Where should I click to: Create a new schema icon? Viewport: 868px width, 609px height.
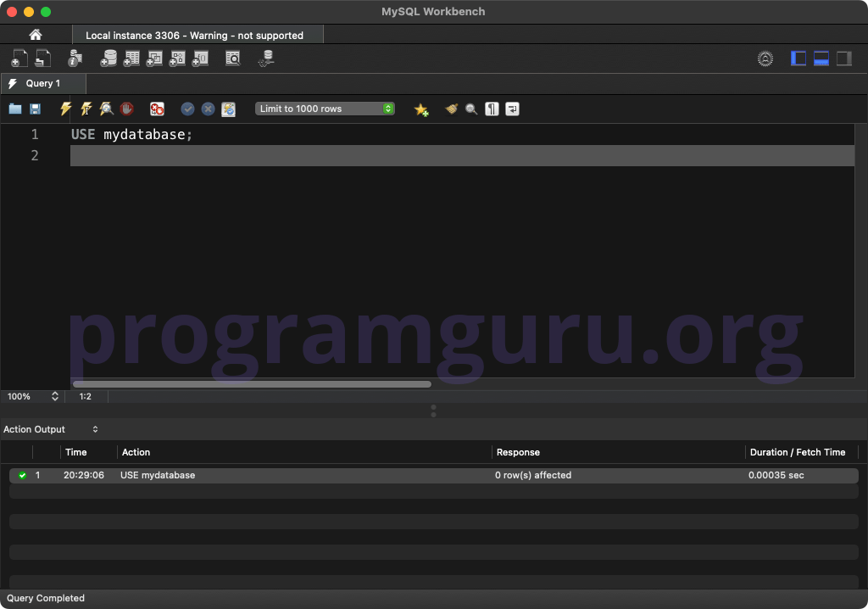pos(108,59)
